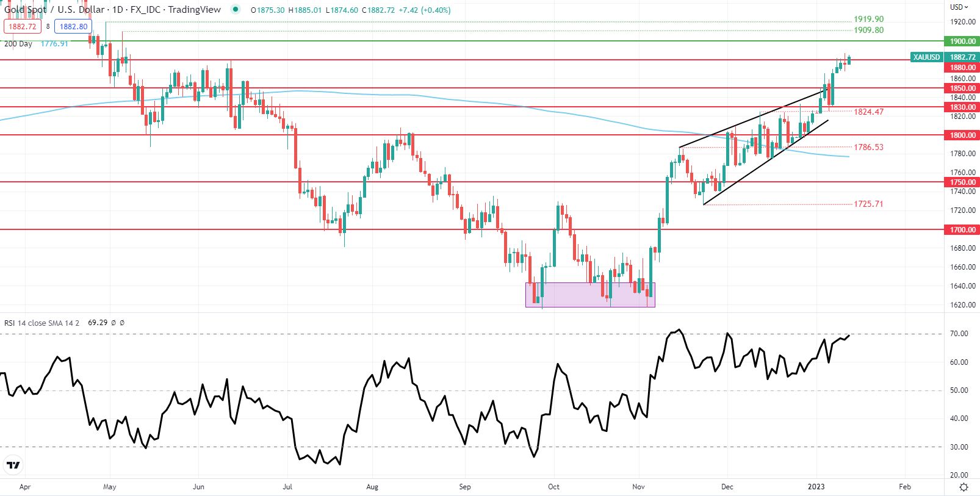Screen dimensions: 980x496
Task: Click the 200 Day indicator label
Action: pos(18,44)
